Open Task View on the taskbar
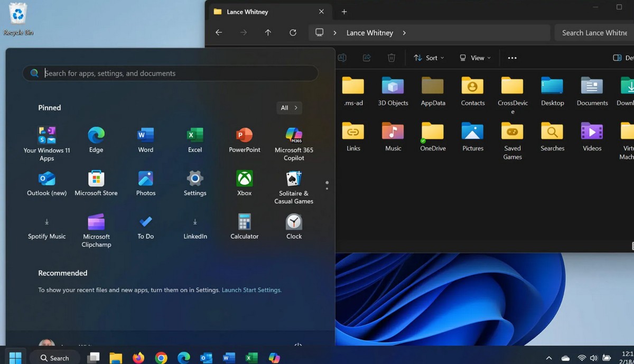This screenshot has width=634, height=364. click(x=94, y=358)
